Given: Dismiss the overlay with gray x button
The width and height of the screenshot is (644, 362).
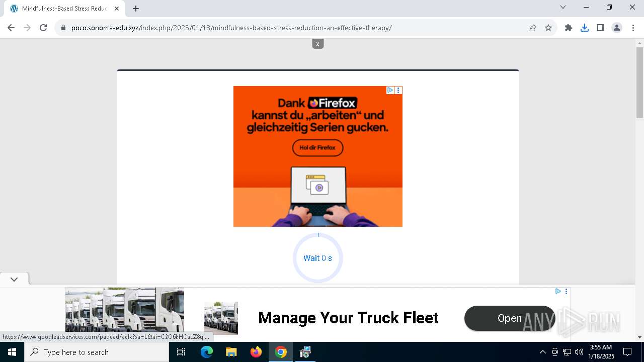Looking at the screenshot, I should tap(317, 44).
